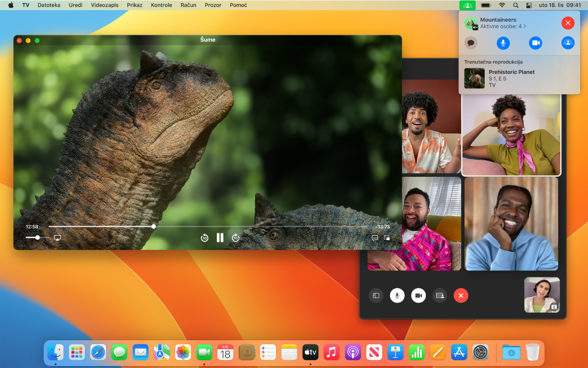The image size is (588, 368).
Task: Open Messages from the SharePlay notification
Action: (470, 43)
